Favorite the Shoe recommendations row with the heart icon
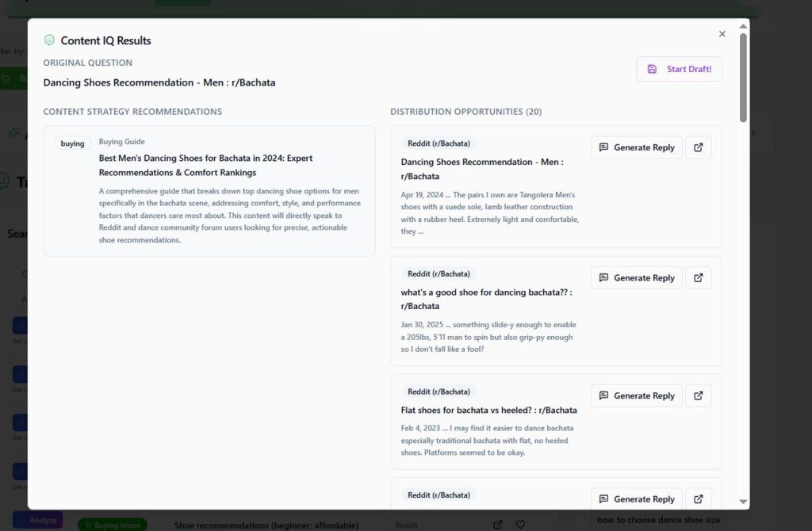812x531 pixels. (x=520, y=525)
